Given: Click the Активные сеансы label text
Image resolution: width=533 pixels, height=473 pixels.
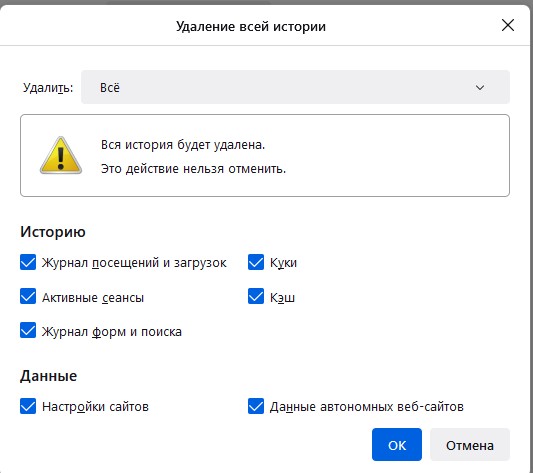Looking at the screenshot, I should (x=93, y=298).
